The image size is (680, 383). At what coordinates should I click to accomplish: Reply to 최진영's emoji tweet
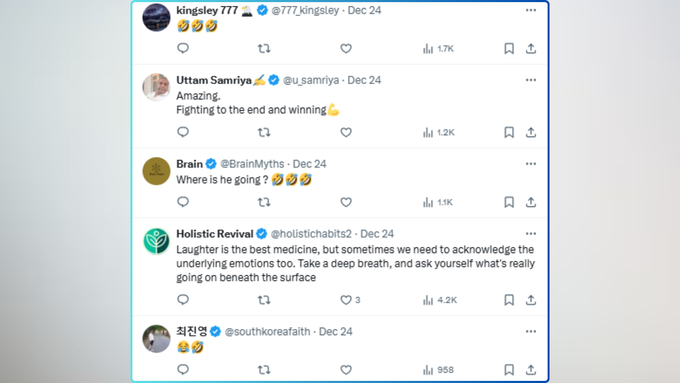point(183,370)
